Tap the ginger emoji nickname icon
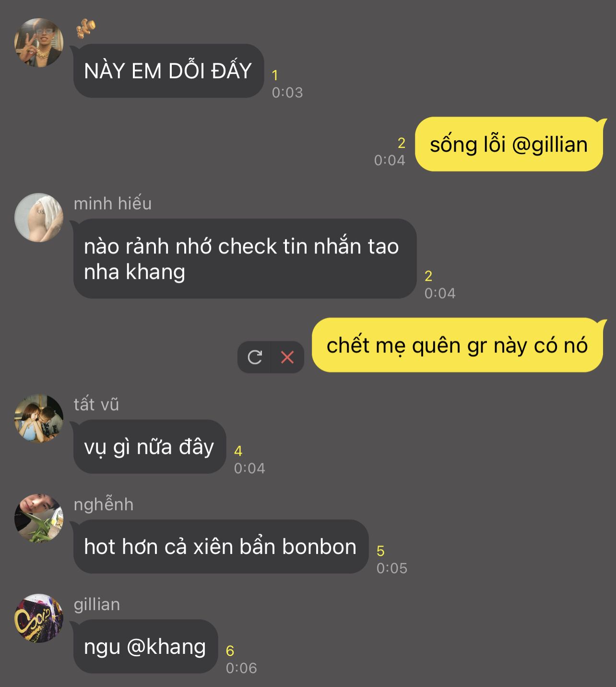The width and height of the screenshot is (616, 687). [86, 28]
